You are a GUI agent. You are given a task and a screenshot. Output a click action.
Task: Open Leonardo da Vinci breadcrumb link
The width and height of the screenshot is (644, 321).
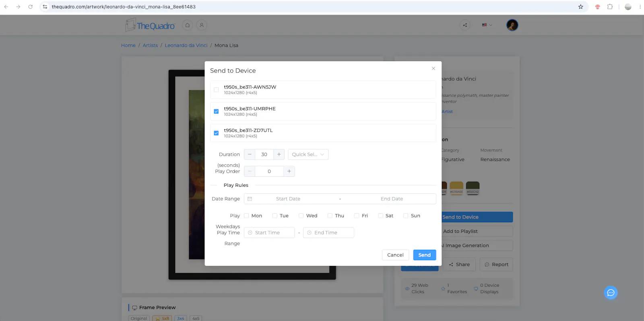[x=186, y=46]
